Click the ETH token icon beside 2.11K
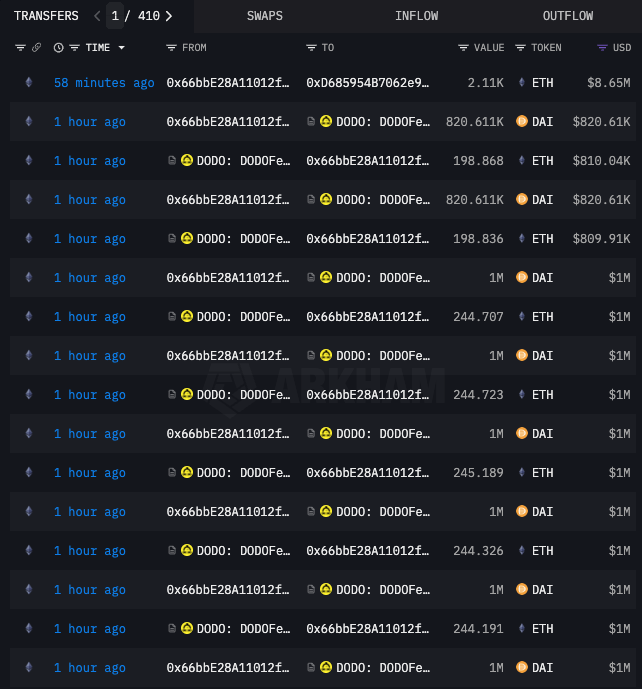The width and height of the screenshot is (642, 689). tap(521, 83)
